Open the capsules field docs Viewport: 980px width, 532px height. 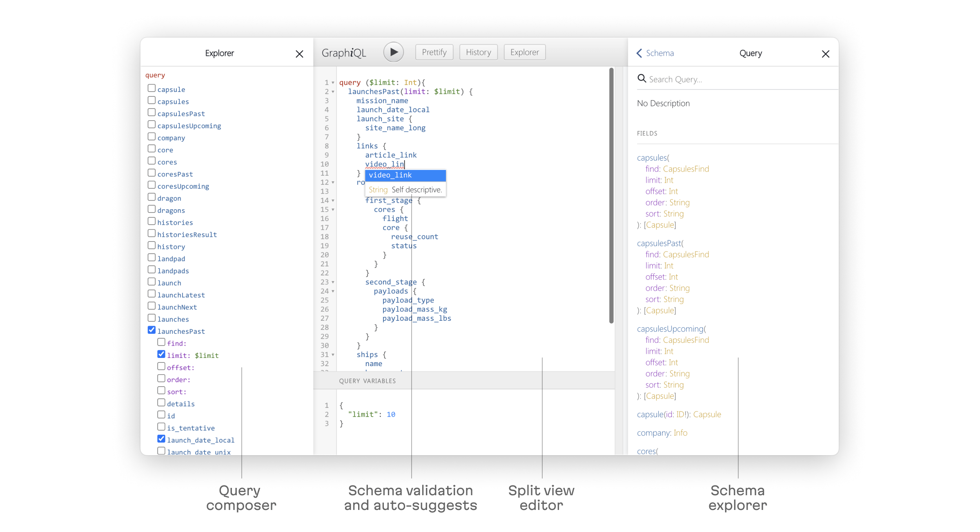pyautogui.click(x=651, y=158)
